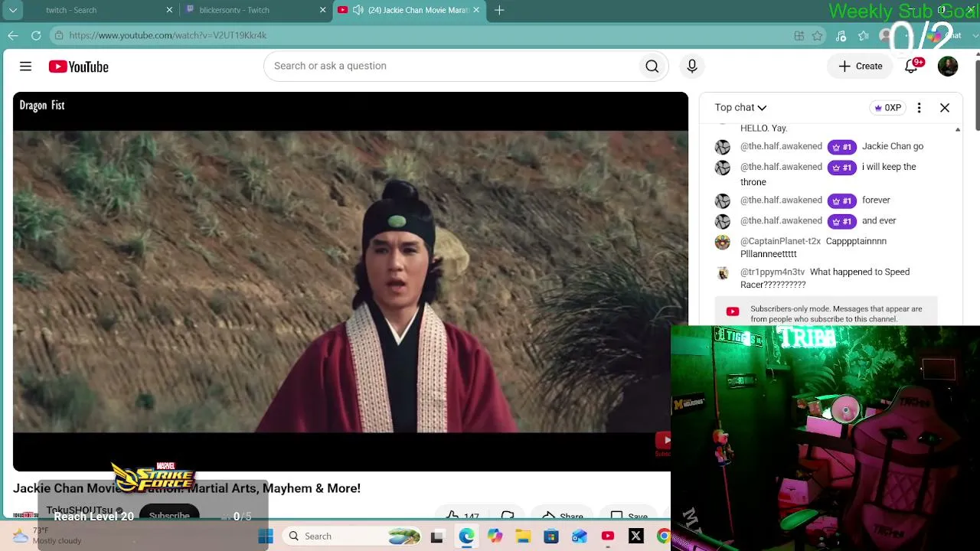Close the 'blickersontv - Twitch' tab
The width and height of the screenshot is (980, 551).
pos(322,10)
